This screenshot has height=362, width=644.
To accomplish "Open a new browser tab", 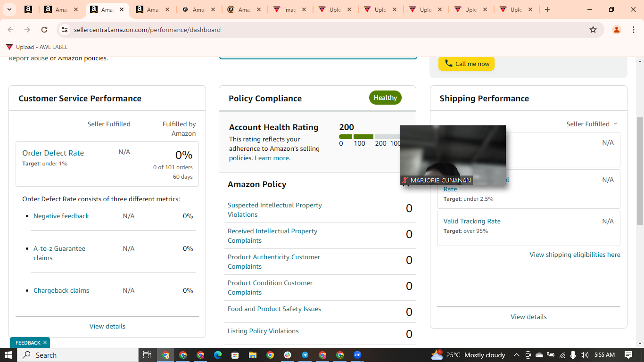I will (x=547, y=9).
